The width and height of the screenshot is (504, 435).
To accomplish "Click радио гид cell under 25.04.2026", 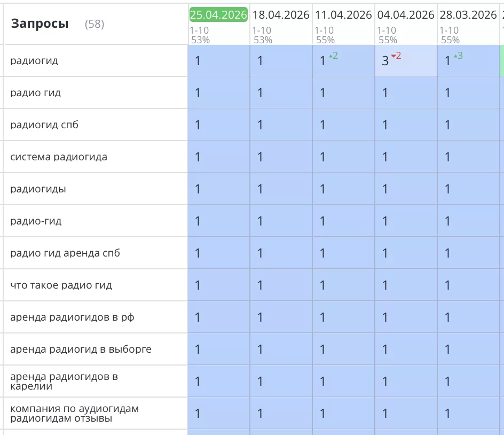I will tap(218, 92).
